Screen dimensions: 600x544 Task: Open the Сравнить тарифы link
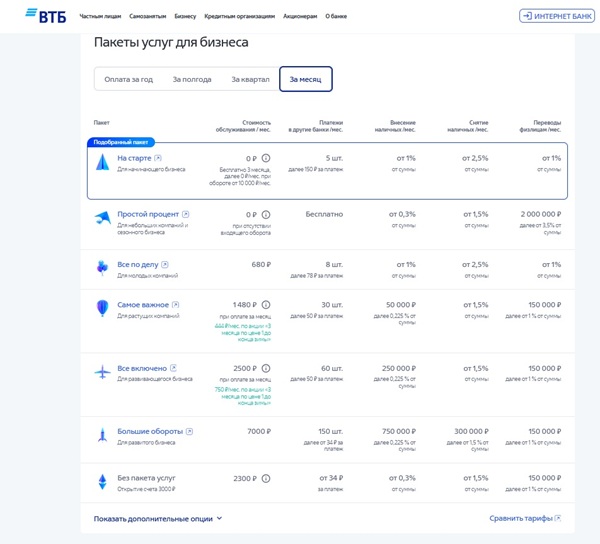525,519
